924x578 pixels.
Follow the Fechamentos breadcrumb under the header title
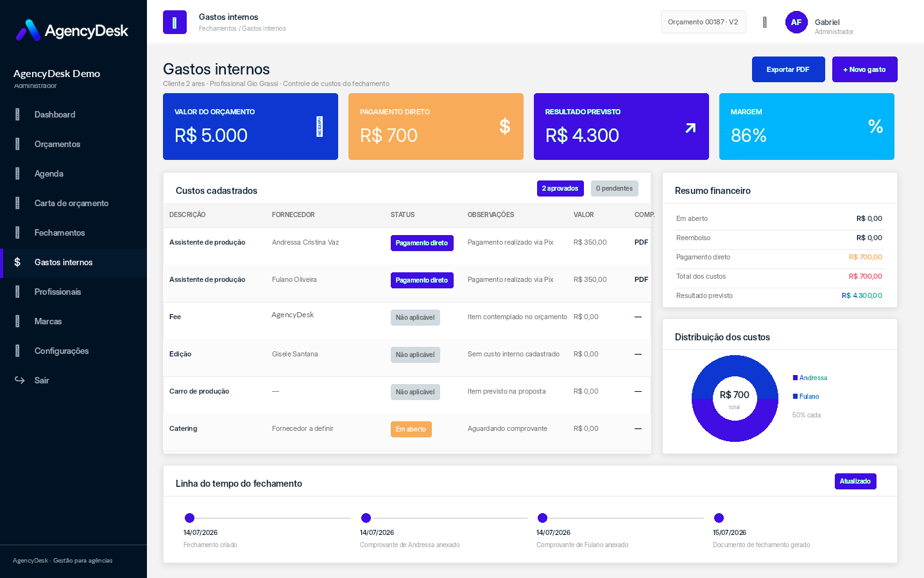[x=218, y=29]
